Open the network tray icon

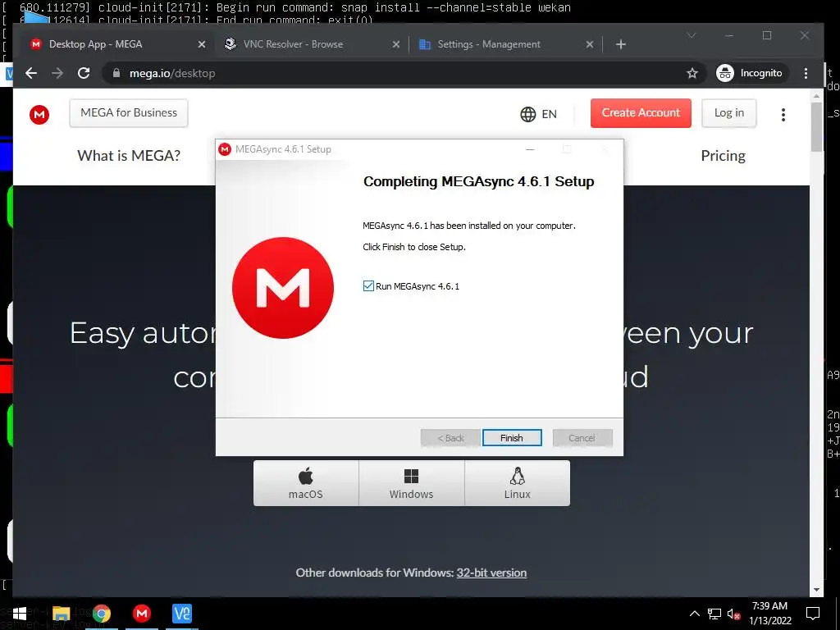(714, 614)
